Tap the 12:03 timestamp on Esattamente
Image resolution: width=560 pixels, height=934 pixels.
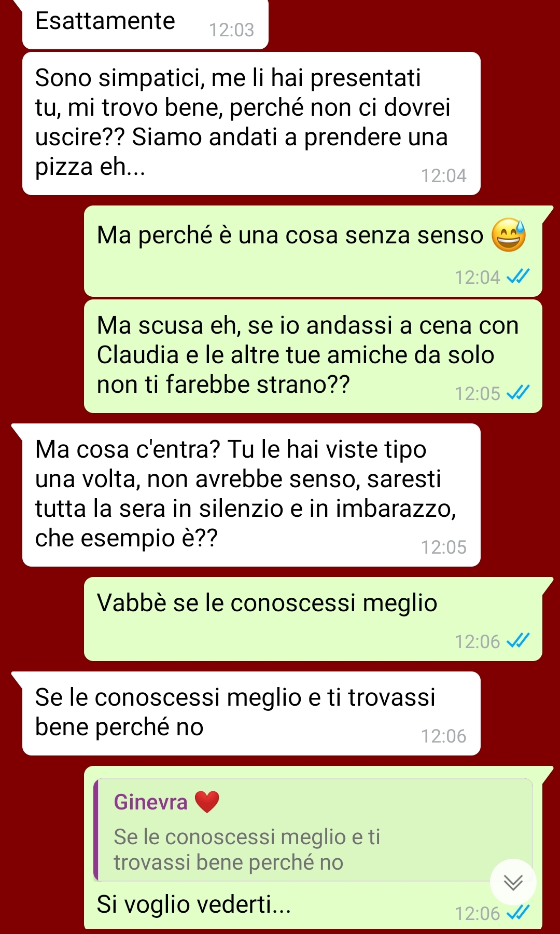[x=231, y=30]
